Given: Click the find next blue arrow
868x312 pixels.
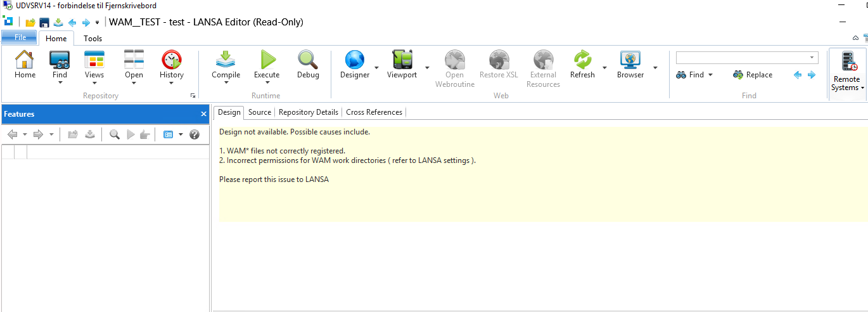Looking at the screenshot, I should coord(812,75).
